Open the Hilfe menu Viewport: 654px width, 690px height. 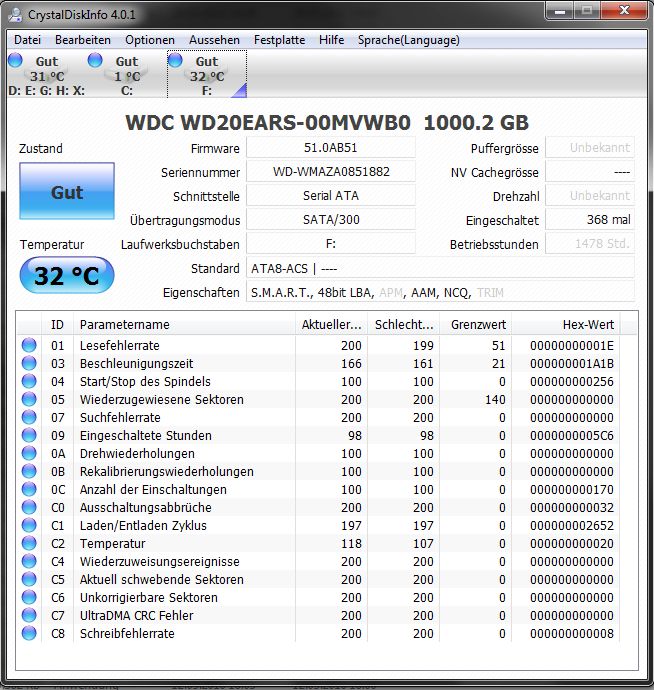[331, 40]
